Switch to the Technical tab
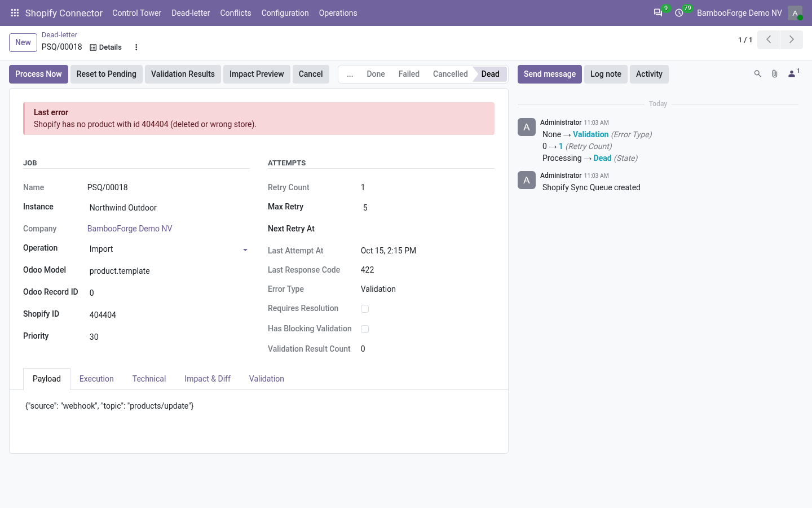 149,379
